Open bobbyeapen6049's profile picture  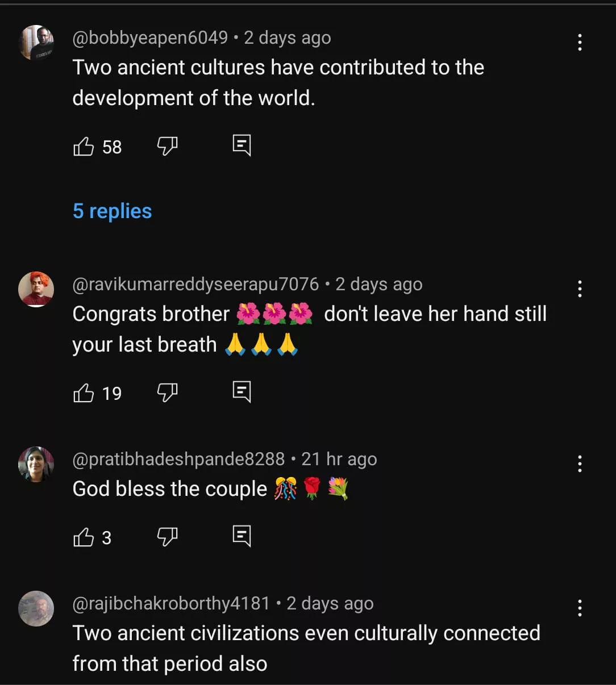coord(36,43)
